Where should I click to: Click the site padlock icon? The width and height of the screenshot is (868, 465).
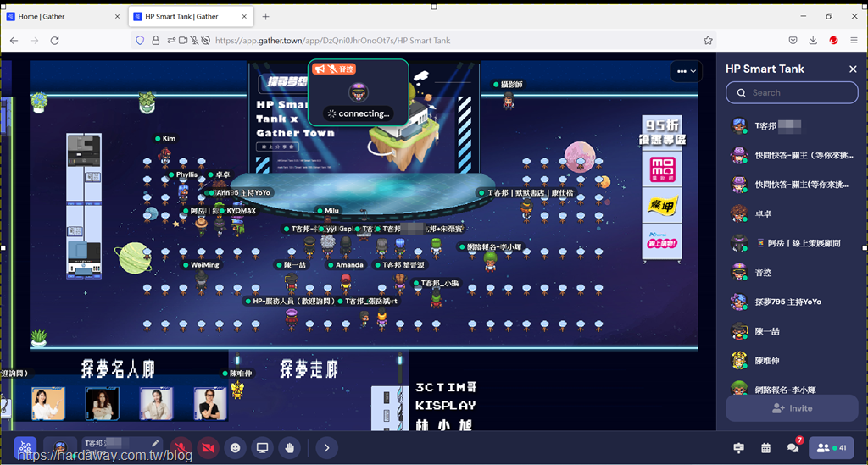click(156, 41)
